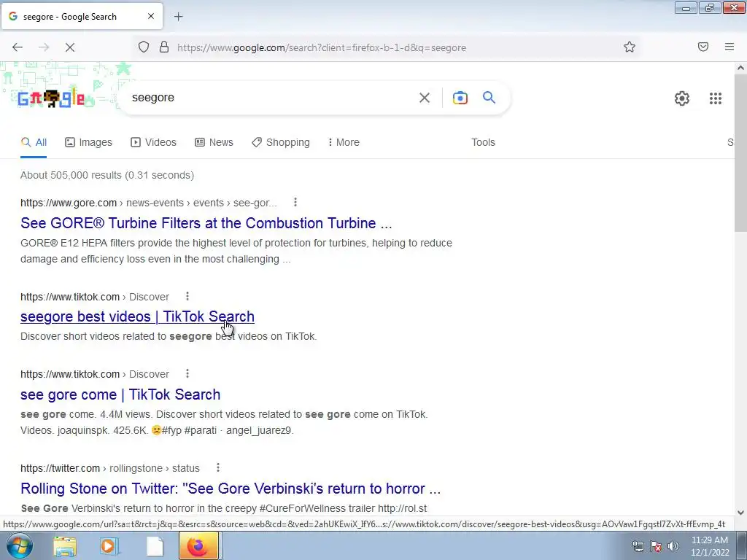Bookmark this page with the star

(x=630, y=47)
